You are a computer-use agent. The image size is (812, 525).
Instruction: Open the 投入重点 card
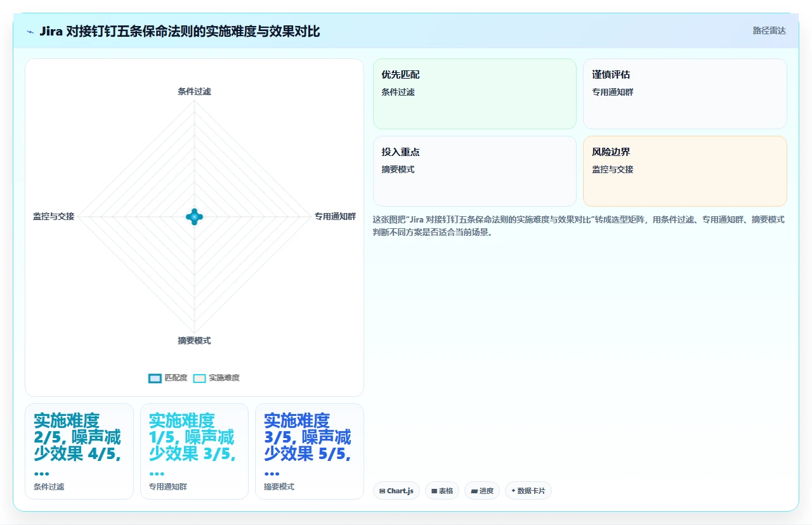475,171
